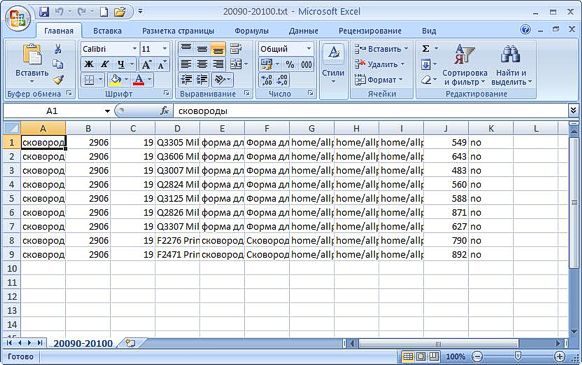Toggle bold Ж formatting
Viewport: 582px width, 365px height.
click(x=89, y=64)
